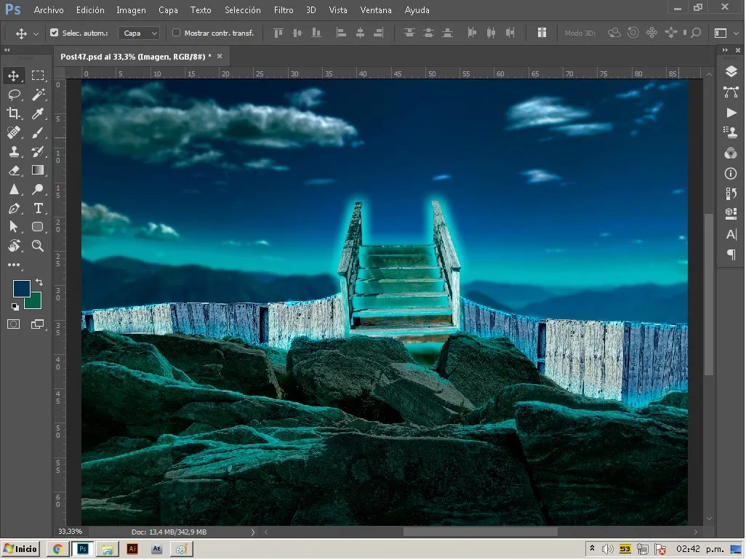Open the Capa auto-select dropdown
This screenshot has height=560, width=746.
click(x=138, y=33)
